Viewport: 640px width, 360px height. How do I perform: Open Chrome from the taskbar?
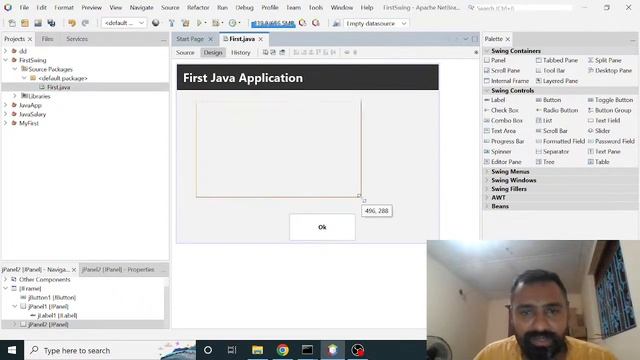(x=282, y=350)
